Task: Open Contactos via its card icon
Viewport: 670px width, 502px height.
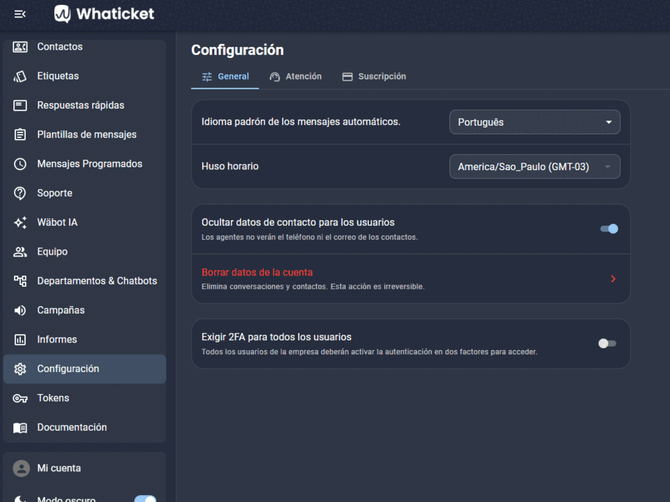Action: point(20,47)
